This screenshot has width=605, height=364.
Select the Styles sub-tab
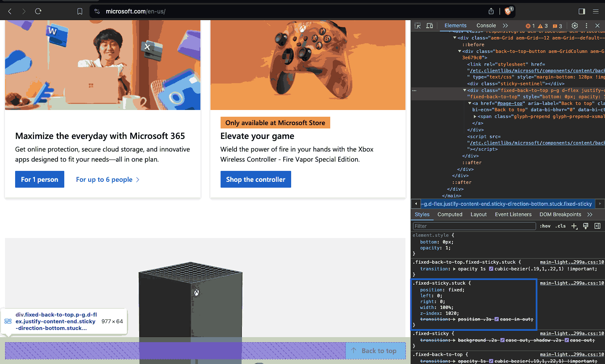(x=422, y=215)
